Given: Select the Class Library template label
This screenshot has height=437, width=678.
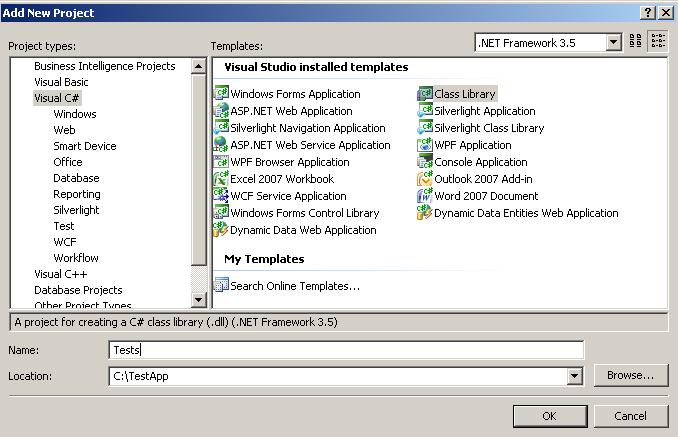Looking at the screenshot, I should tap(465, 94).
